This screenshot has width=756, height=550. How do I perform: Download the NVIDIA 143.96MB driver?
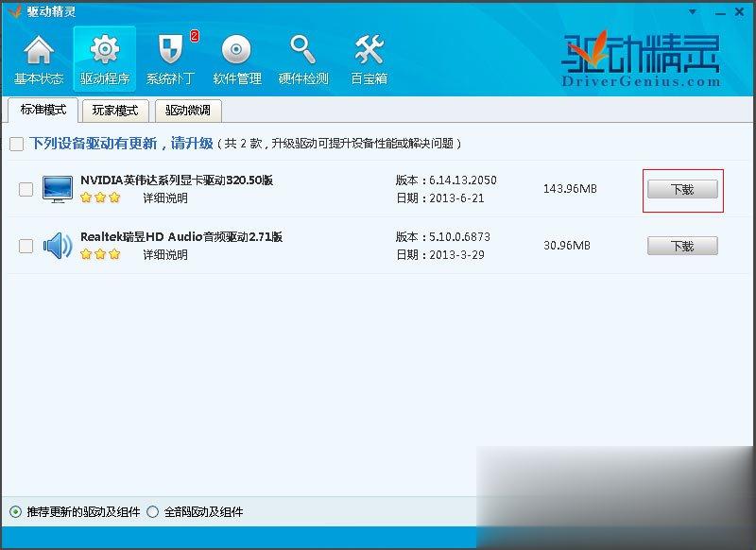click(x=682, y=188)
